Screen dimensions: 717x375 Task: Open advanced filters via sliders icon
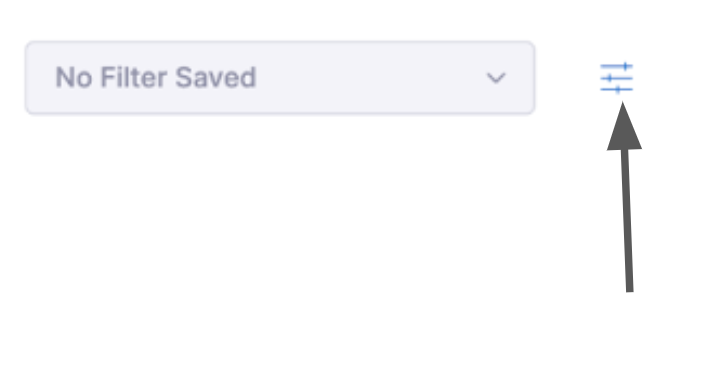616,78
